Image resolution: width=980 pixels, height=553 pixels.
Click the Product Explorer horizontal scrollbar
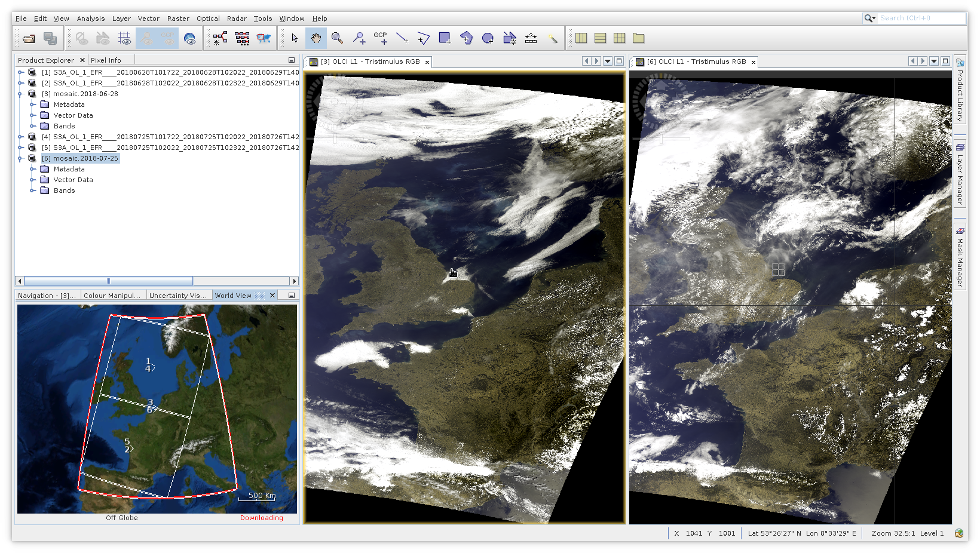[x=108, y=281]
